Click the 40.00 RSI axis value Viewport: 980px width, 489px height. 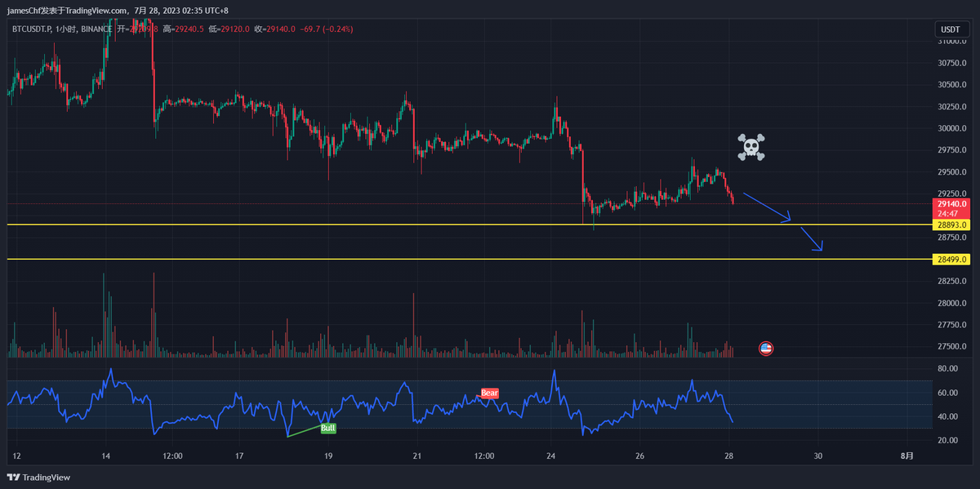pos(947,416)
